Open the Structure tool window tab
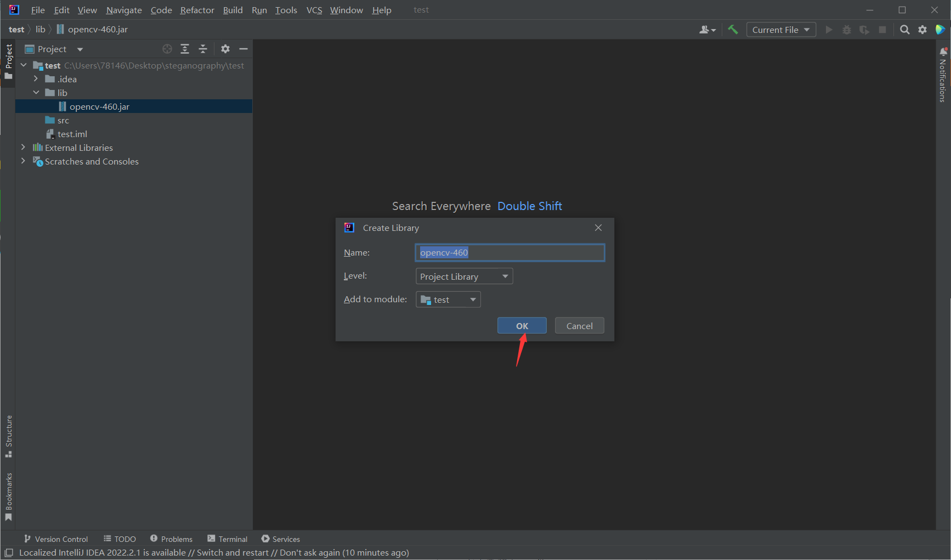The height and width of the screenshot is (560, 951). 9,437
